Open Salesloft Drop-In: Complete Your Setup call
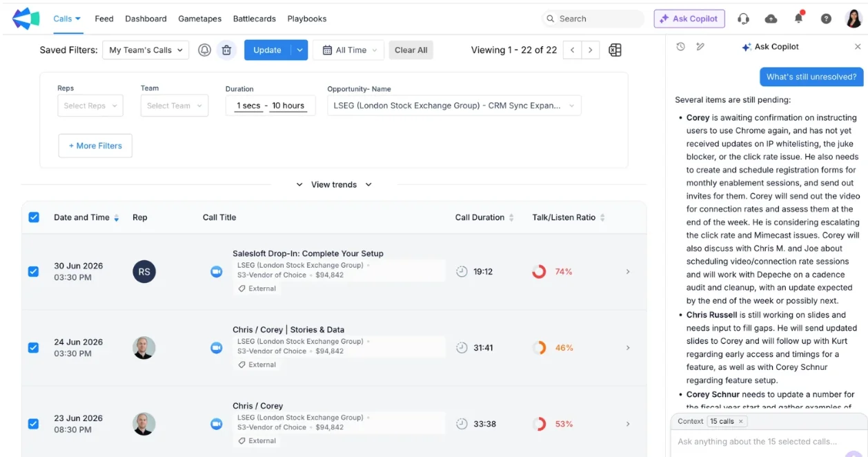 pyautogui.click(x=308, y=253)
